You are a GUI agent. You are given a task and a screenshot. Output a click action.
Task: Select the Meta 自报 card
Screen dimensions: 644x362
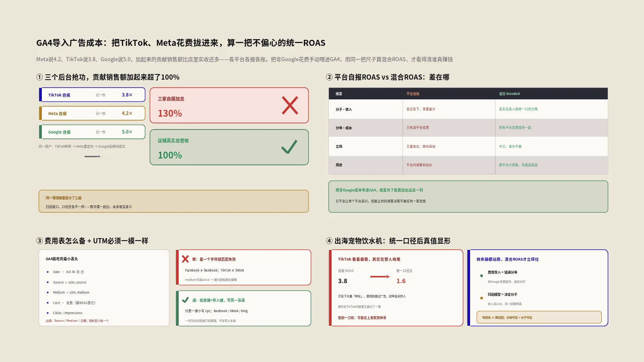pos(92,113)
